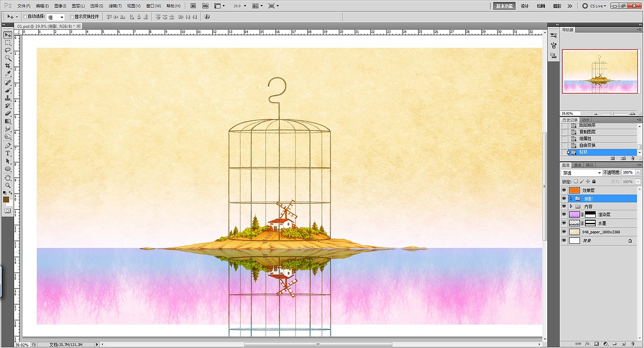
Task: Launch Mini Bridge from the Mb icon
Action: click(x=205, y=6)
